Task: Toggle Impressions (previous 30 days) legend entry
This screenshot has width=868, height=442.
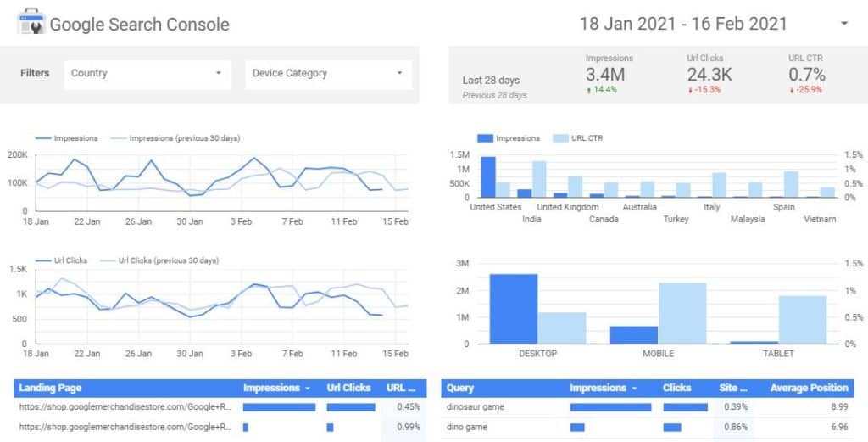Action: [175, 138]
